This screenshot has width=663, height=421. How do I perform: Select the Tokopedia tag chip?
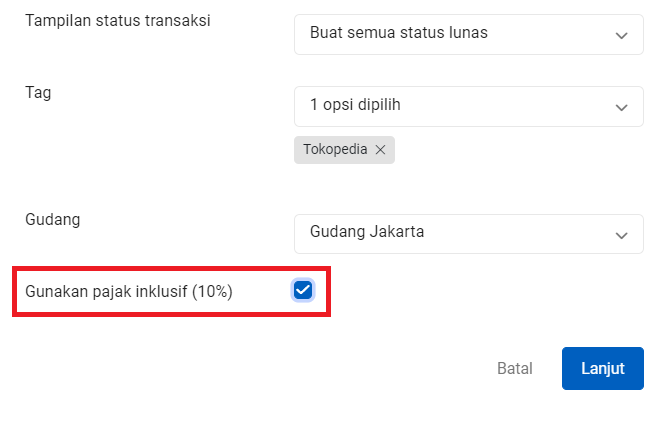pyautogui.click(x=335, y=150)
